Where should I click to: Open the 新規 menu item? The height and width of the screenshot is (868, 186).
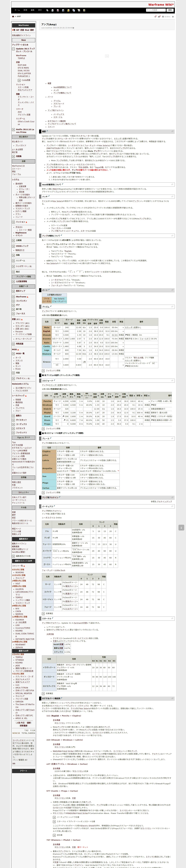(x=25, y=10)
